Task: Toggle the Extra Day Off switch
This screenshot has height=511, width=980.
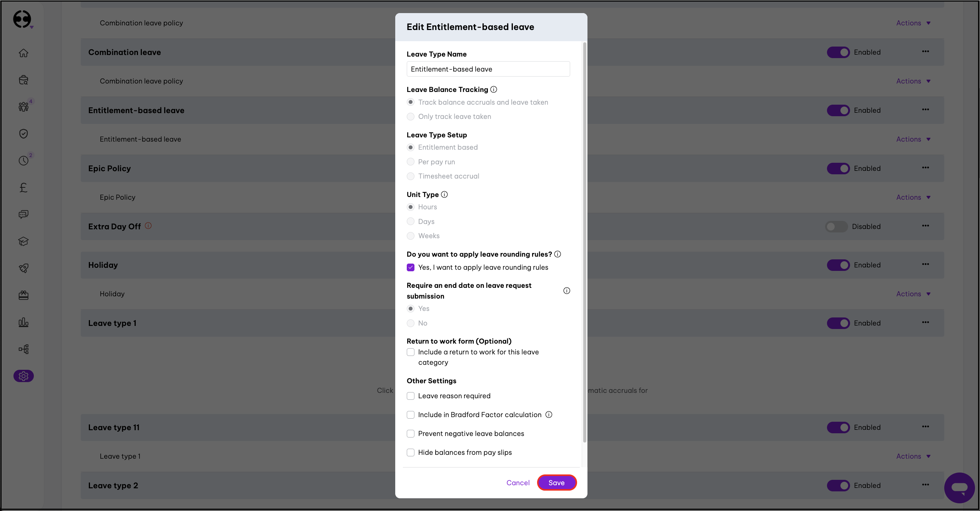Action: pos(836,227)
